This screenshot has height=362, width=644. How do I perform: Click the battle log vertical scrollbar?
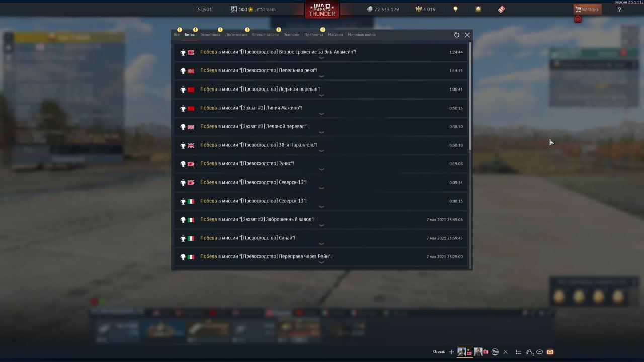[x=470, y=96]
